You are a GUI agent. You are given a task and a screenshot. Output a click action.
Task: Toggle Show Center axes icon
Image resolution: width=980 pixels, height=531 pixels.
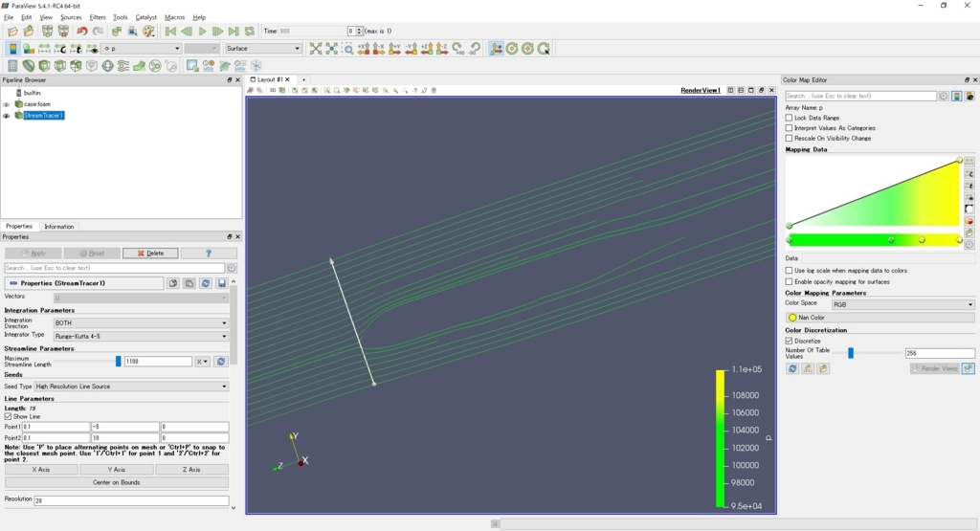[x=512, y=49]
